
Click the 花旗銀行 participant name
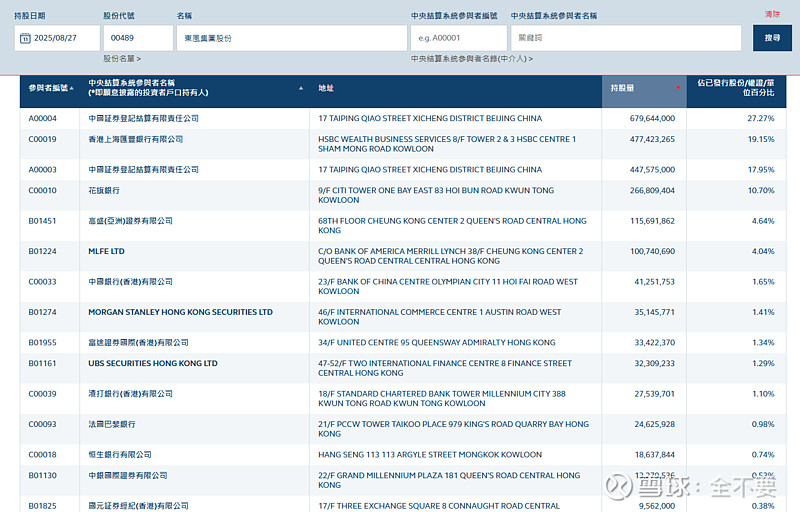104,190
